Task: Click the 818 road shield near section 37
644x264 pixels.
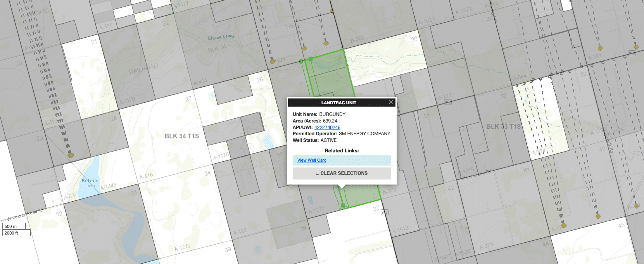Action: [x=384, y=212]
